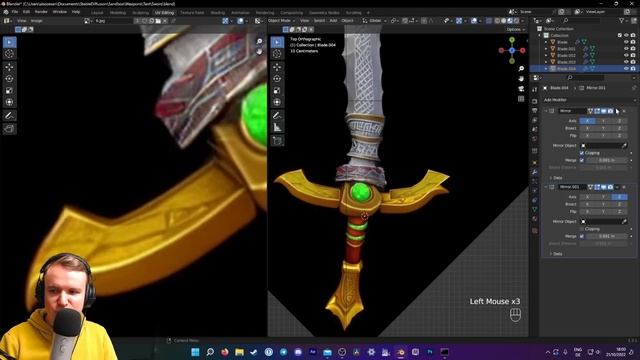Toggle camera view in the 3D viewport
640x360 pixels.
point(521,89)
